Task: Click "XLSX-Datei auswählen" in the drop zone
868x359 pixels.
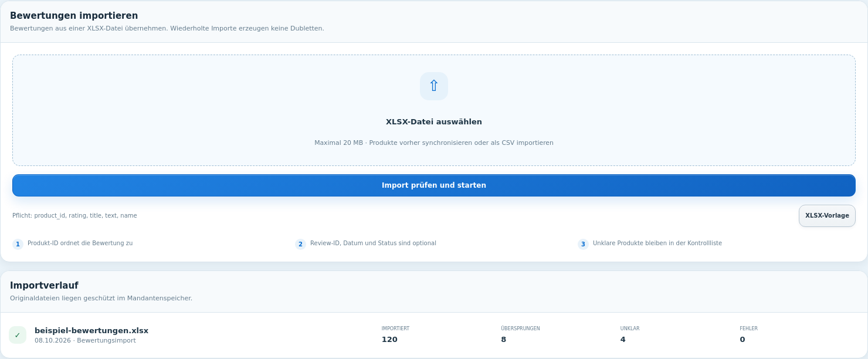Action: click(x=434, y=122)
